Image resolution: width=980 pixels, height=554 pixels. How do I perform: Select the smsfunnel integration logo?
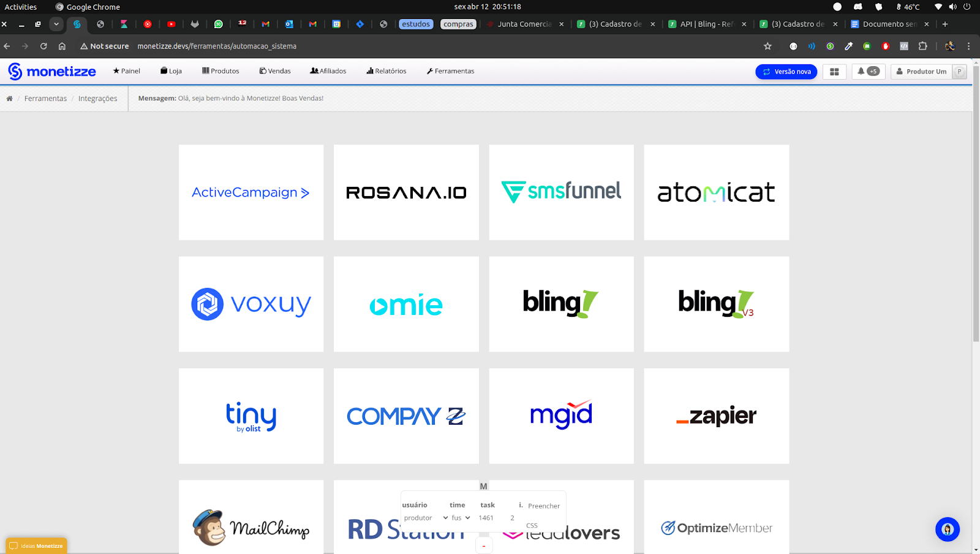[562, 192]
